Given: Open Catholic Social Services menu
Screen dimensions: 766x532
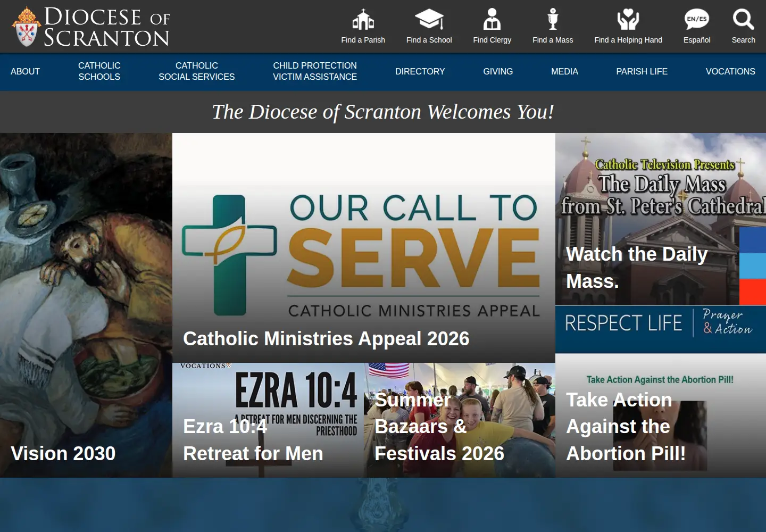Looking at the screenshot, I should 197,71.
